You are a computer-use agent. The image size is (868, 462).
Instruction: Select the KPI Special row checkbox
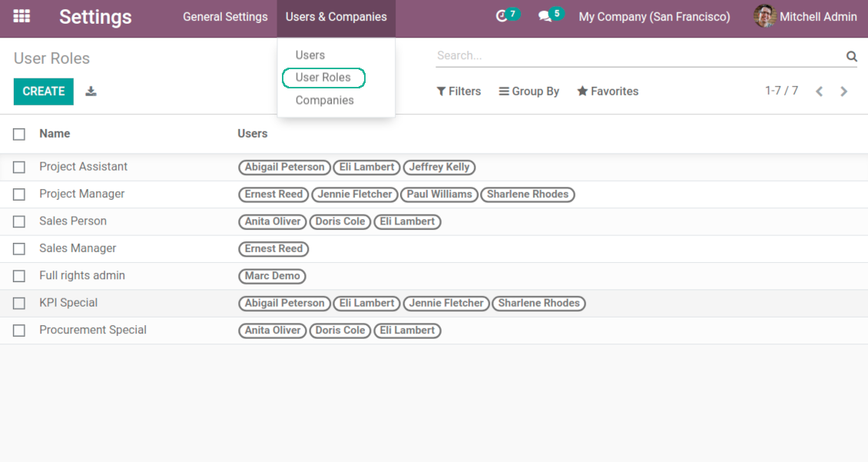[19, 304]
